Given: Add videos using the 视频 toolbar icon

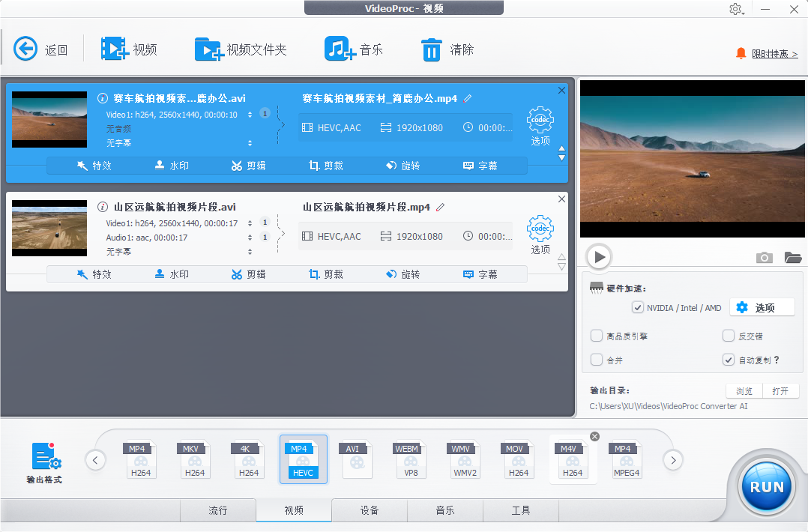Looking at the screenshot, I should pyautogui.click(x=129, y=48).
